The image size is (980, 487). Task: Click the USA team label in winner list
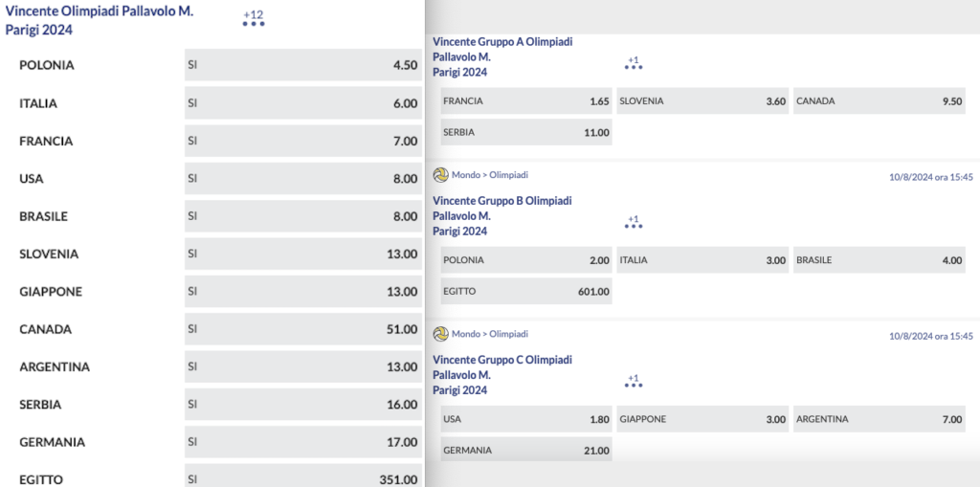coord(32,178)
